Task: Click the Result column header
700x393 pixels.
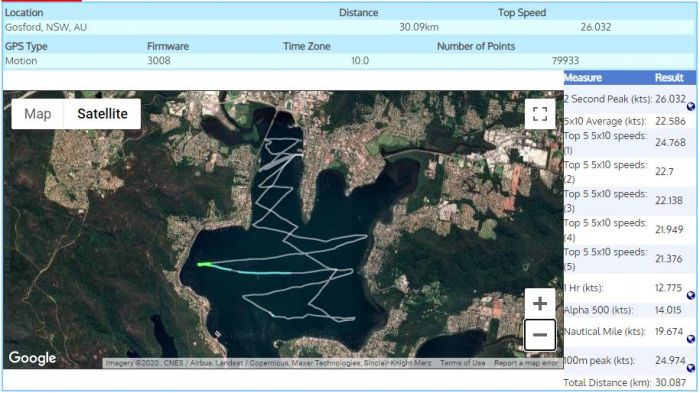Action: tap(669, 78)
